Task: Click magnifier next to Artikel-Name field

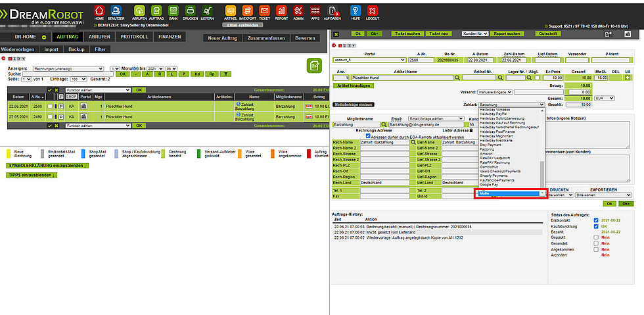Action: [457, 78]
